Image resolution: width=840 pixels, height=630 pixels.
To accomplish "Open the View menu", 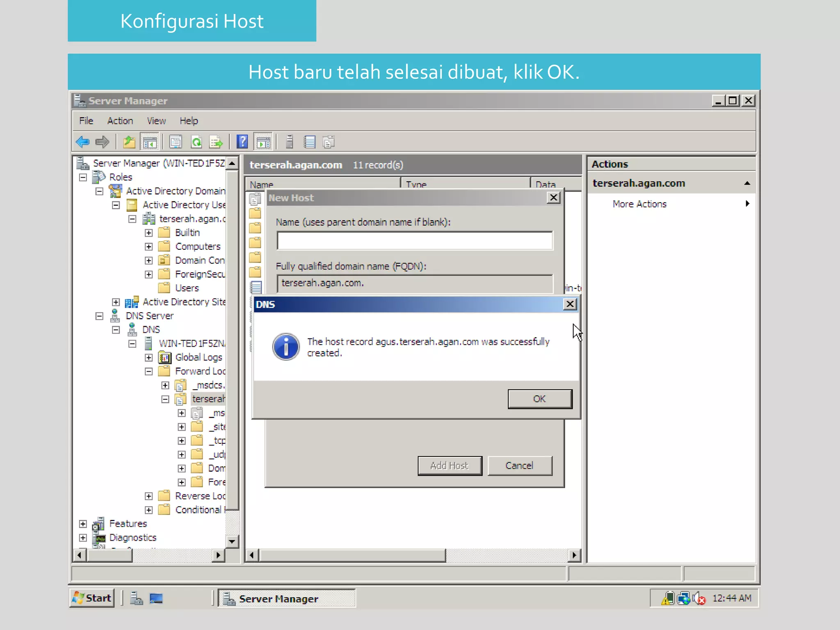I will [x=156, y=121].
